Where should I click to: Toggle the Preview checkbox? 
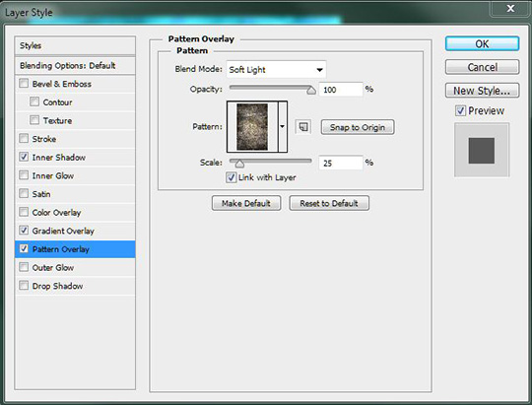pyautogui.click(x=460, y=110)
